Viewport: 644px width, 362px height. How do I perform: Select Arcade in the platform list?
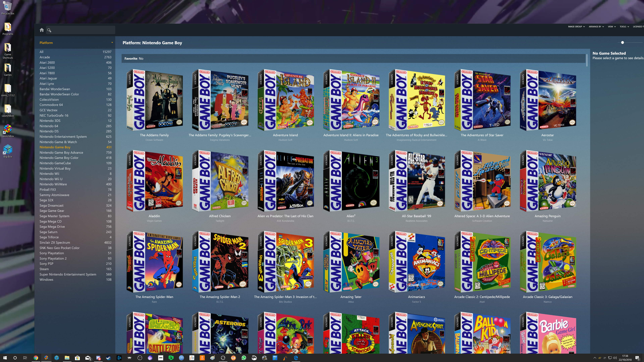(75, 57)
